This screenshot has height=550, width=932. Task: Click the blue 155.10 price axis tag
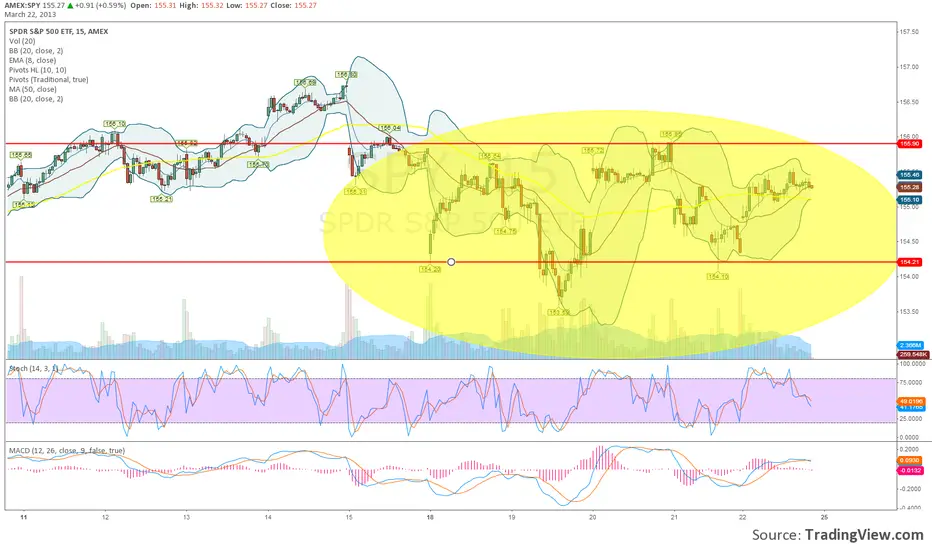click(909, 200)
